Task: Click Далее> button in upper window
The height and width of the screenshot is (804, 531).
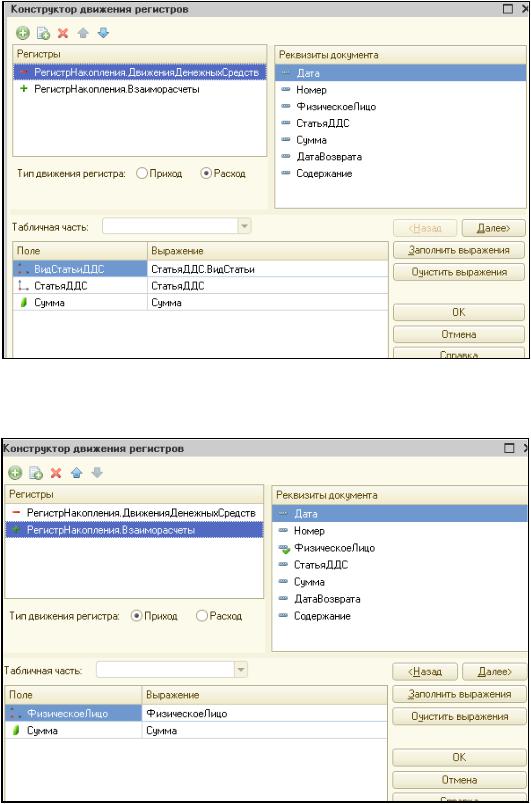Action: [493, 228]
